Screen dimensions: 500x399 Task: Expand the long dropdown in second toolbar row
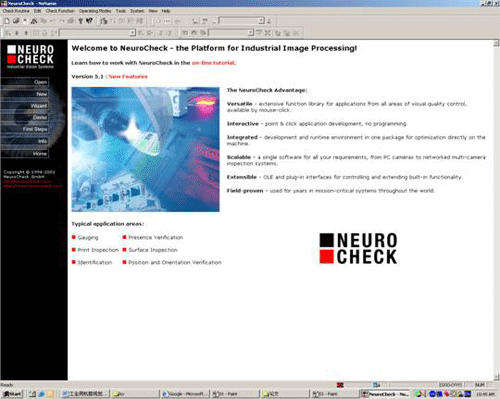[x=132, y=33]
